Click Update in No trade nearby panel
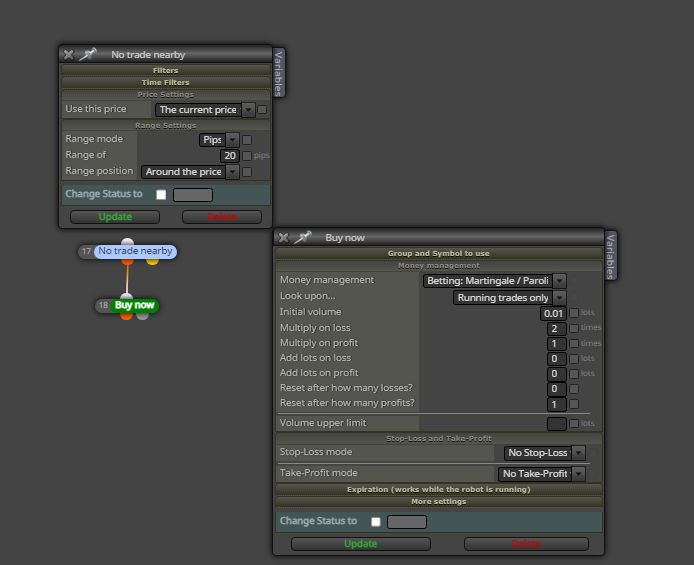 115,217
